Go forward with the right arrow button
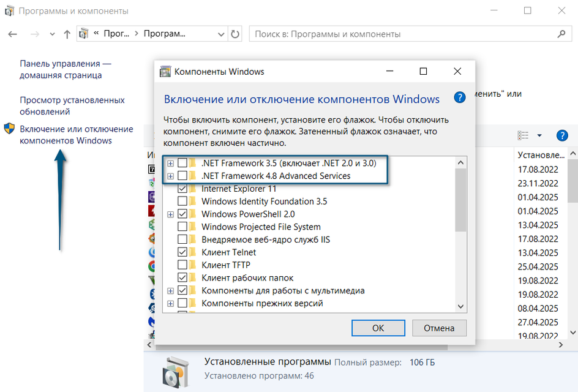578x392 pixels. (x=35, y=34)
